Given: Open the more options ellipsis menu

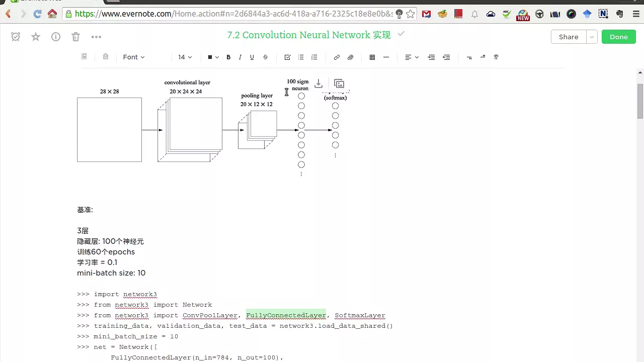Looking at the screenshot, I should click(96, 37).
